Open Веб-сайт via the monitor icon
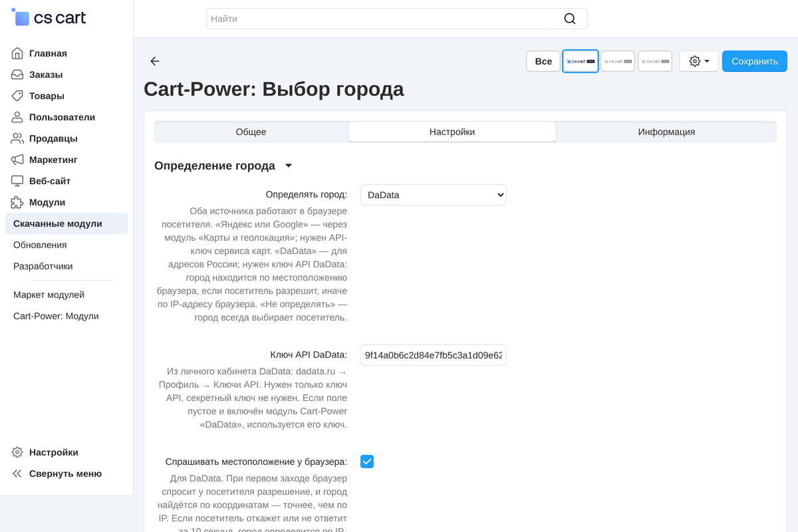Viewport: 798px width, 532px height. pos(17,181)
